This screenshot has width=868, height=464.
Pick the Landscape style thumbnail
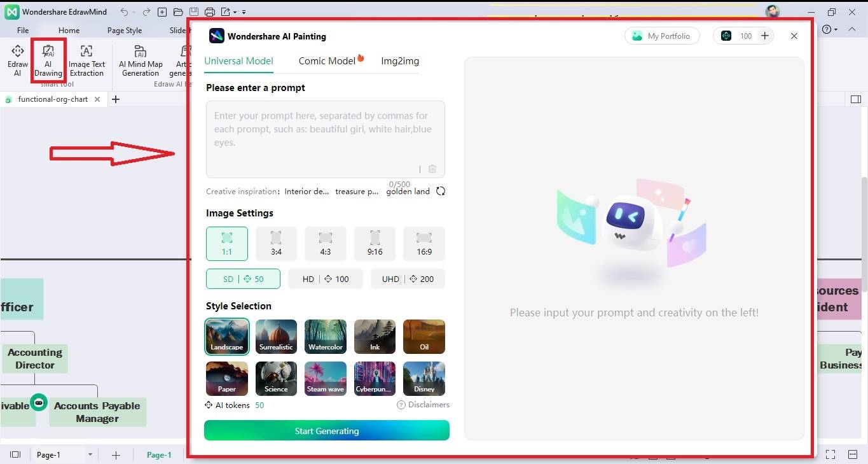[x=227, y=336]
